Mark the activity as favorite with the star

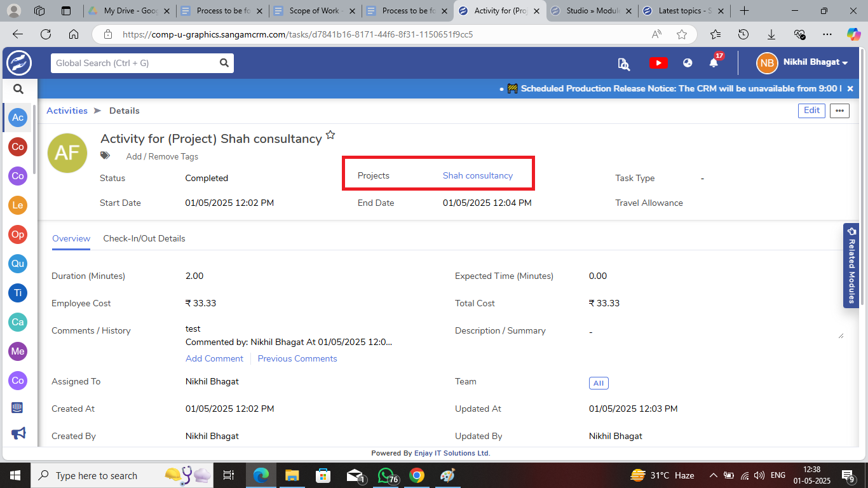pyautogui.click(x=330, y=135)
